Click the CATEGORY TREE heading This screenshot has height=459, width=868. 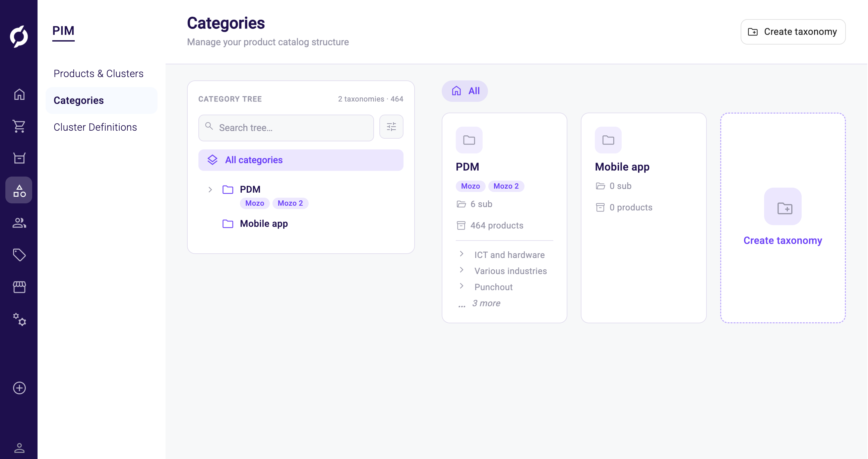point(230,99)
